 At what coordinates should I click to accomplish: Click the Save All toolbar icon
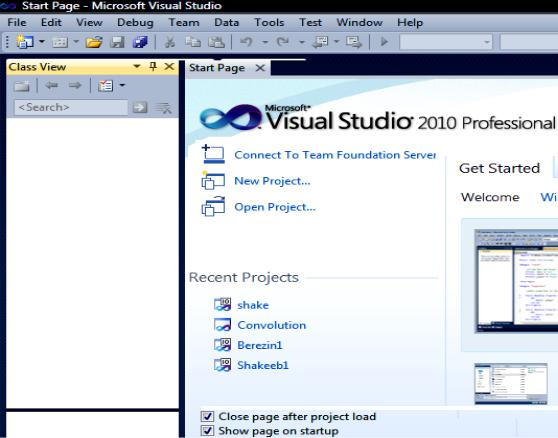pyautogui.click(x=140, y=42)
